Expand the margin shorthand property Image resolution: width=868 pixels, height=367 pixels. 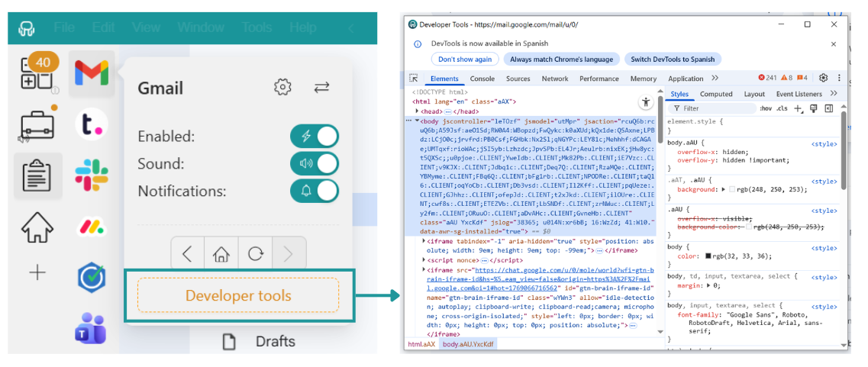click(710, 285)
